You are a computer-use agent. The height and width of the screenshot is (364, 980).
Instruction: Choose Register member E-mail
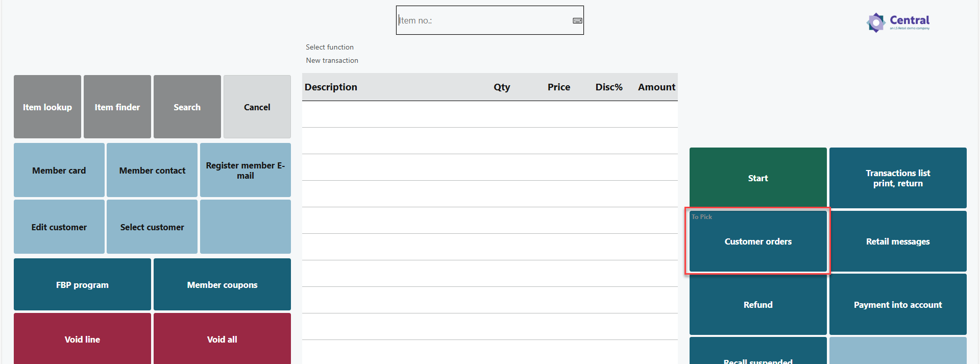tap(245, 171)
